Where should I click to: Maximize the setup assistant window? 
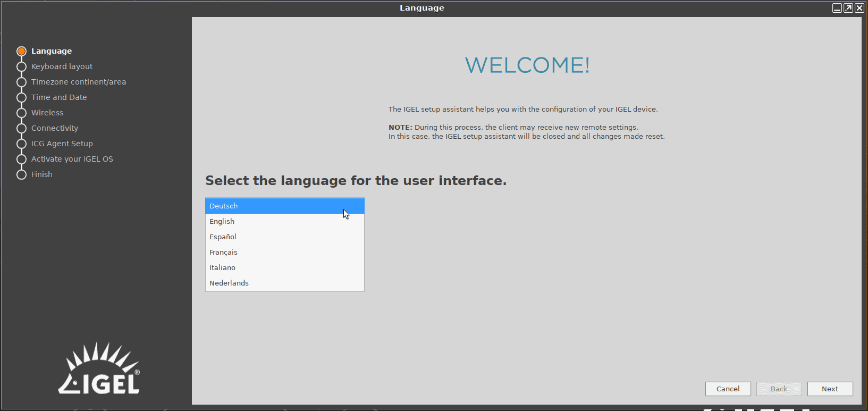tap(848, 8)
